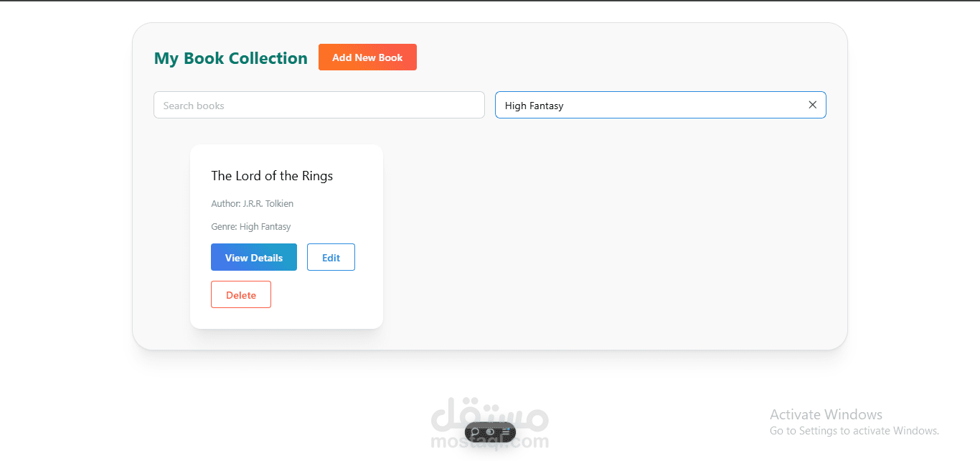Viewport: 980px width, 461px height.
Task: Focus the Search books field
Action: pos(319,105)
